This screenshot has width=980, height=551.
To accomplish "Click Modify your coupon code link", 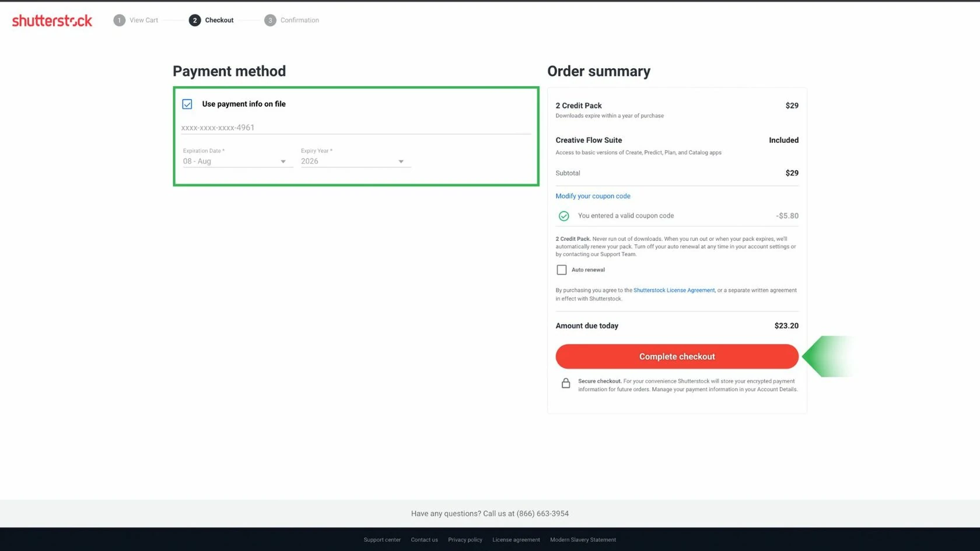I will pos(593,196).
